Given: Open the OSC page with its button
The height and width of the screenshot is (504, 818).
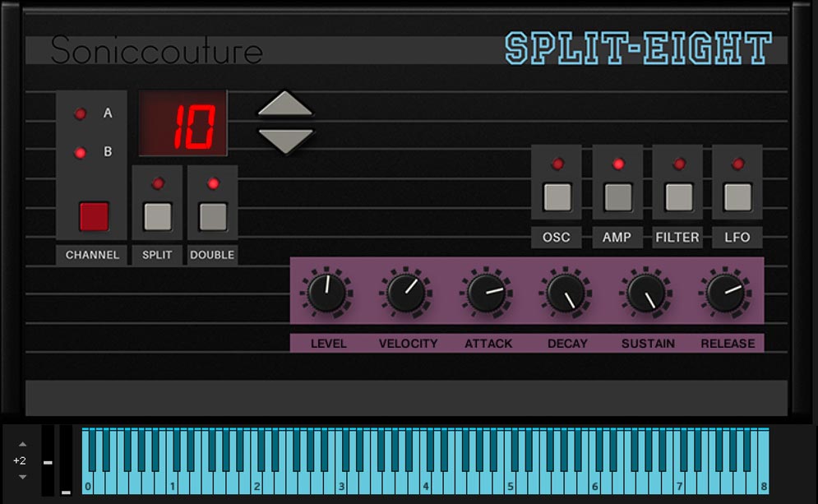Looking at the screenshot, I should 557,197.
